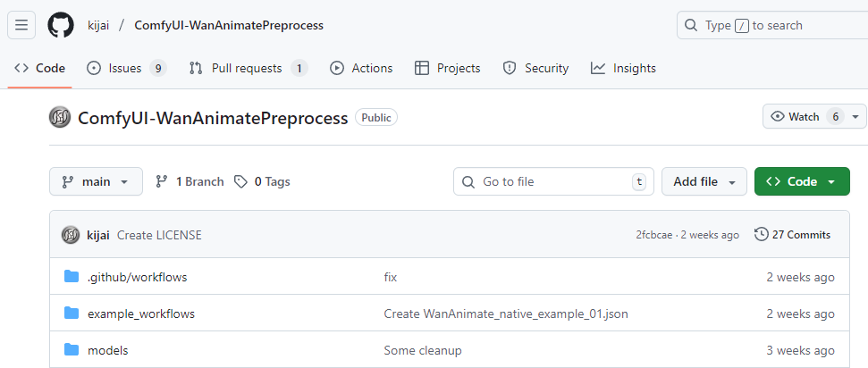Go to the Insights tab
Image resolution: width=868 pixels, height=368 pixels.
[623, 68]
